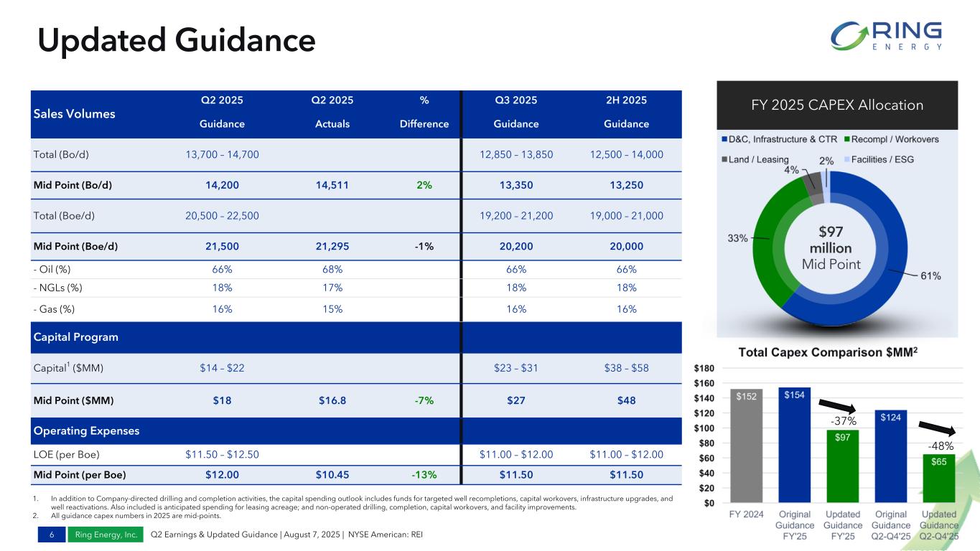Select the blue $124 bar in chart

click(890, 456)
